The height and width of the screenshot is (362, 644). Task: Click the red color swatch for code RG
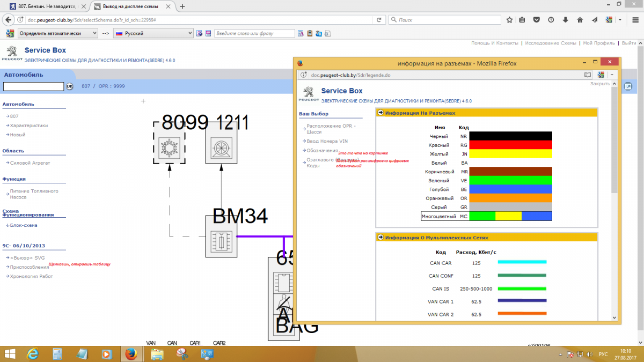tap(510, 145)
